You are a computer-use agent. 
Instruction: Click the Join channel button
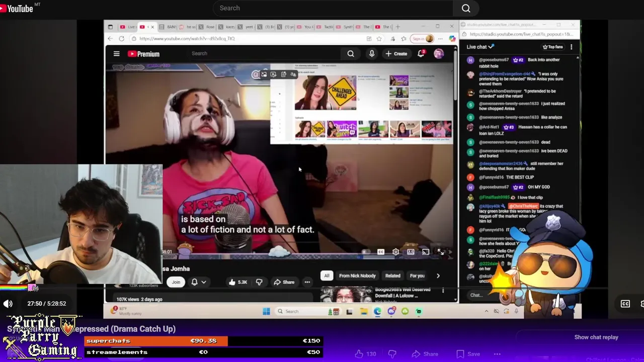click(x=176, y=282)
